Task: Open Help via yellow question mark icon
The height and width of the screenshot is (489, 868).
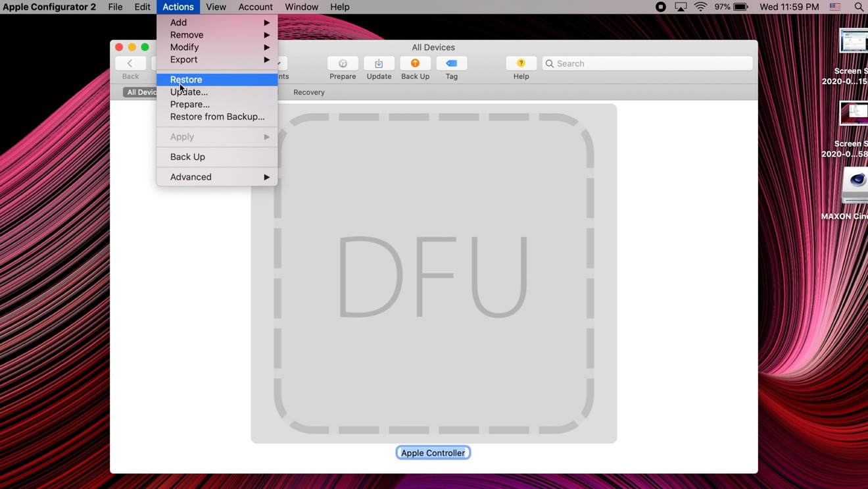Action: click(x=521, y=63)
